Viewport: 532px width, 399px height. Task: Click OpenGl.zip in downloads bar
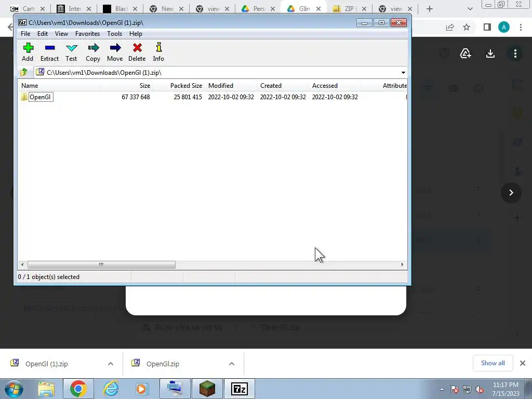[x=163, y=364]
